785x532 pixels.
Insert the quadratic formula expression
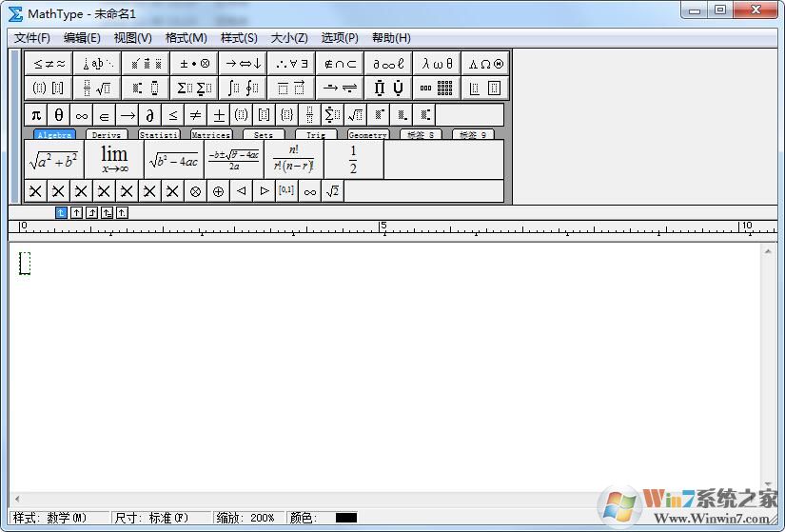coord(233,159)
